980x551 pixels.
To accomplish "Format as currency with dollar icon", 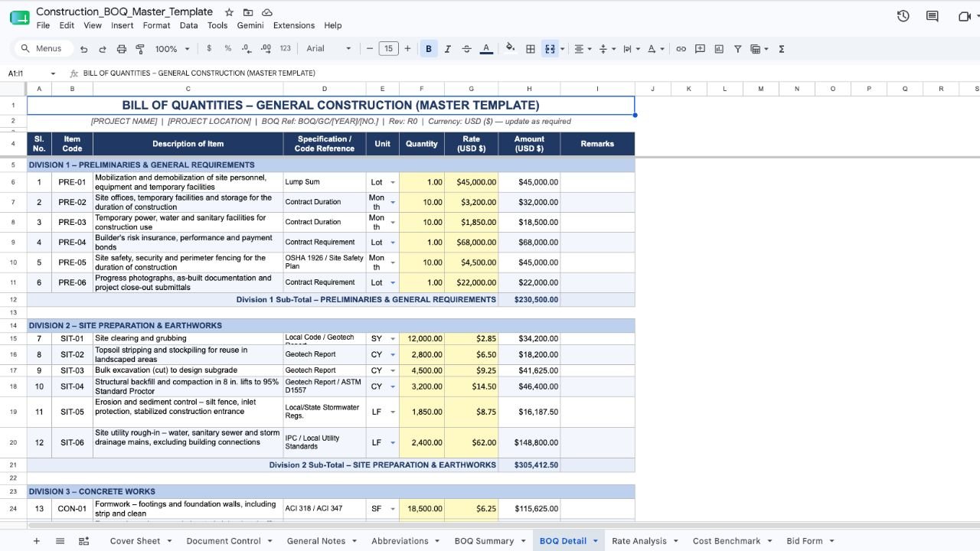I will click(209, 48).
